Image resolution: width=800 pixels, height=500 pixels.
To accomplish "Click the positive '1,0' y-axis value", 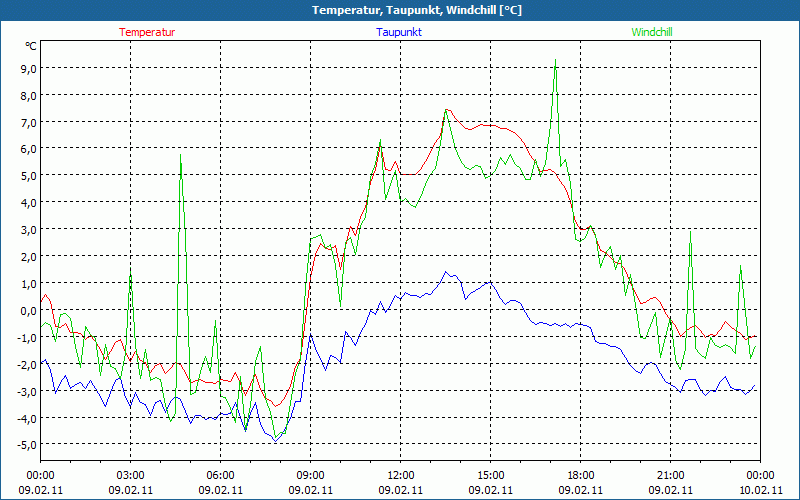I will (27, 284).
